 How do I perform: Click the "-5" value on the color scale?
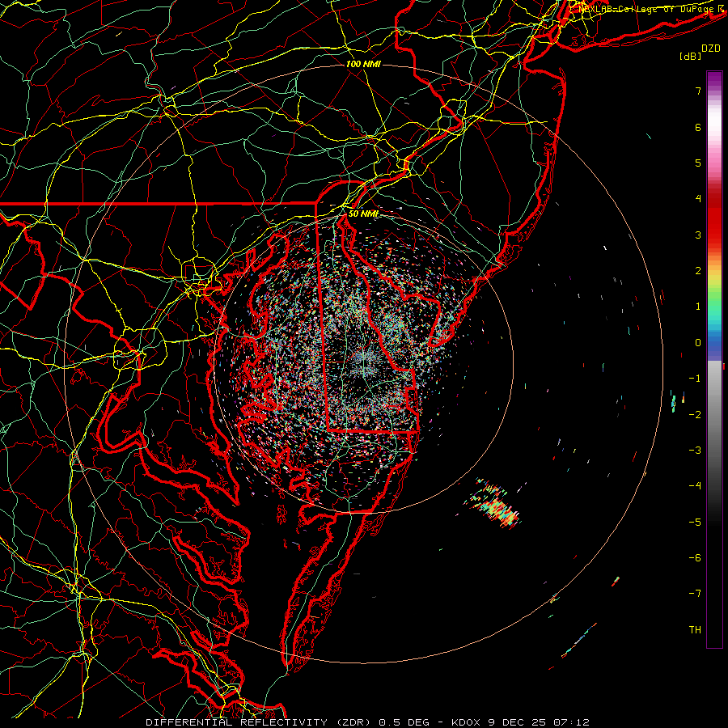[x=695, y=522]
